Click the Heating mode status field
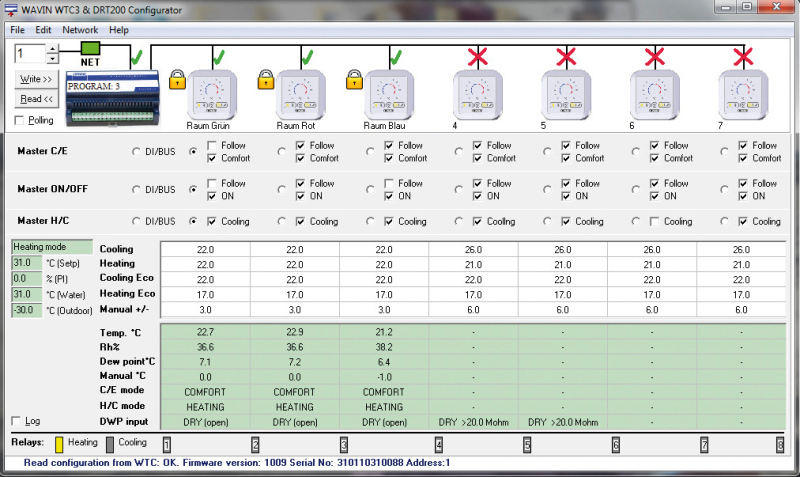The width and height of the screenshot is (800, 477). pos(52,247)
